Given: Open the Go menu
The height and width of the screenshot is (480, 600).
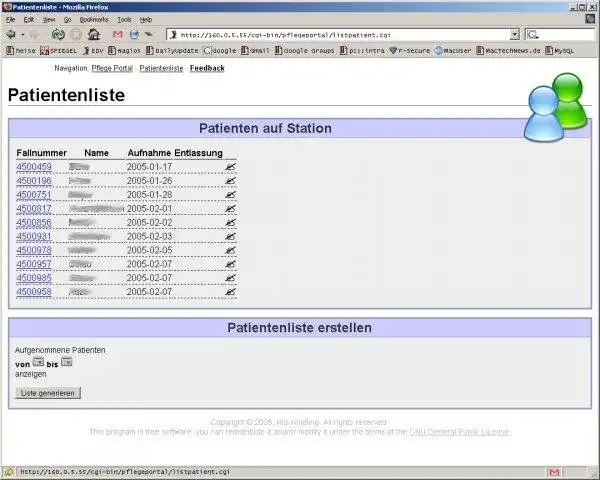Looking at the screenshot, I should tap(67, 20).
